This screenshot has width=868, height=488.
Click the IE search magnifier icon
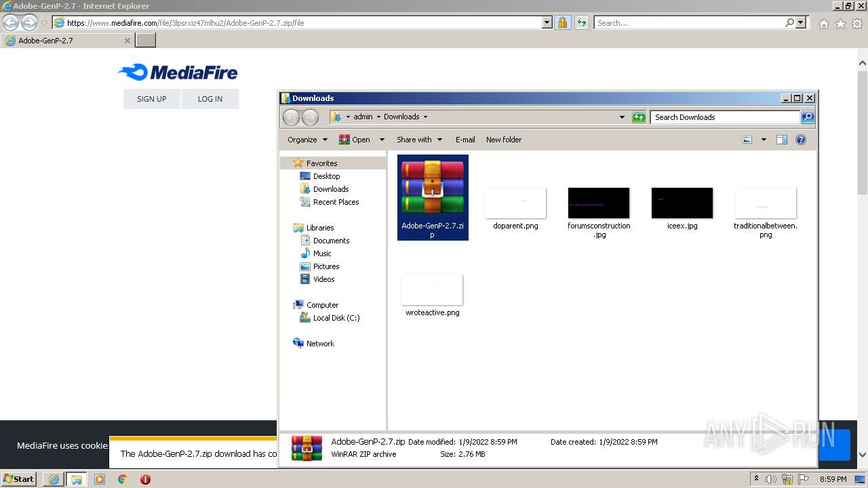pyautogui.click(x=789, y=22)
